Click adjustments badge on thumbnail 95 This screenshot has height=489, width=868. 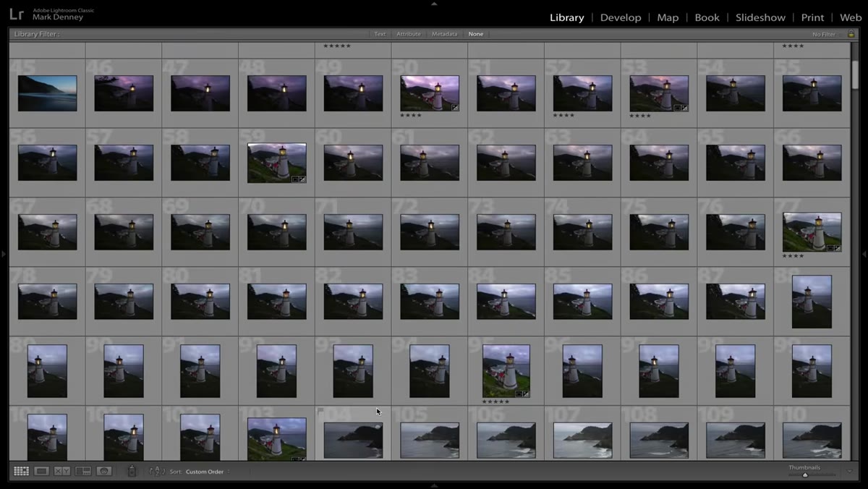[526, 394]
